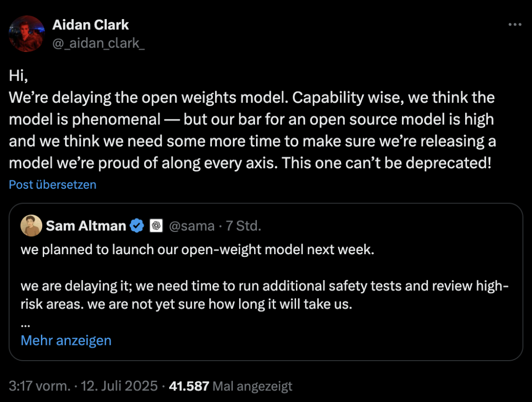Click the Sam Altman name in quoted post
Image resolution: width=532 pixels, height=402 pixels.
tap(86, 225)
